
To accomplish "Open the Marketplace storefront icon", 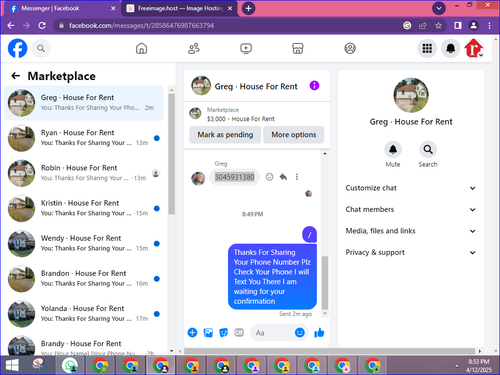I will [x=298, y=49].
